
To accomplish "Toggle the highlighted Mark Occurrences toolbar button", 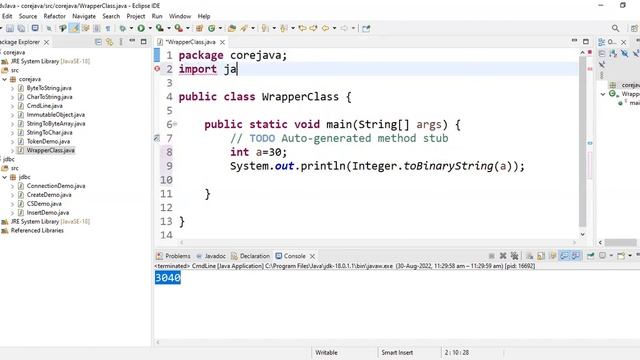I will [74, 28].
